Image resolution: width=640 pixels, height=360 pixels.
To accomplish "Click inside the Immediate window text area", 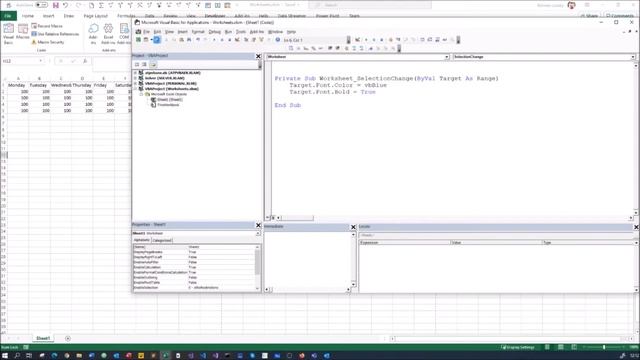I will click(x=307, y=259).
